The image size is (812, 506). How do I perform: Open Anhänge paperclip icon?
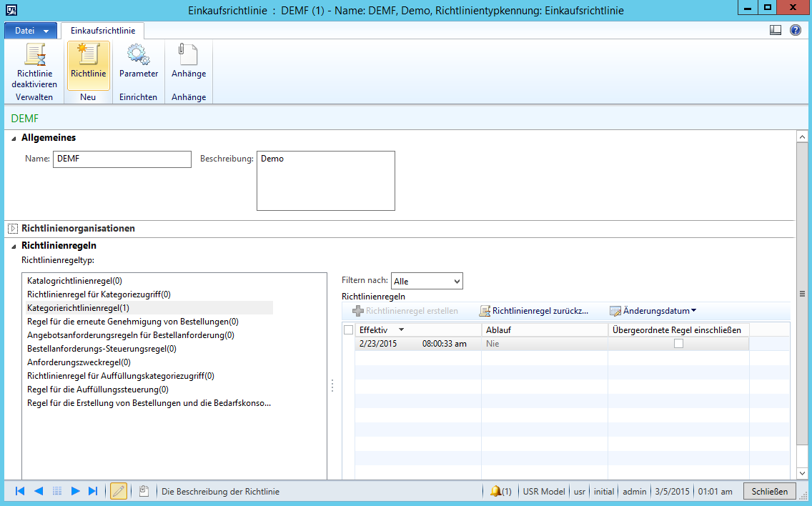tap(188, 55)
